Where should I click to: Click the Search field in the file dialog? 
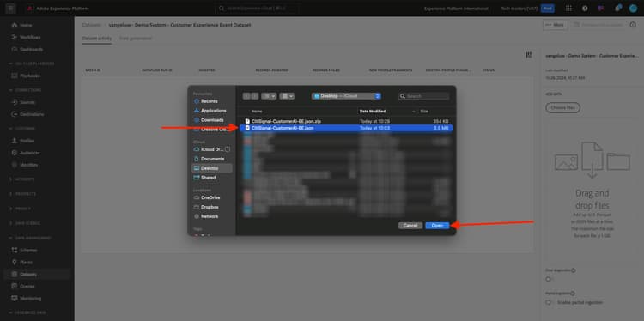424,96
